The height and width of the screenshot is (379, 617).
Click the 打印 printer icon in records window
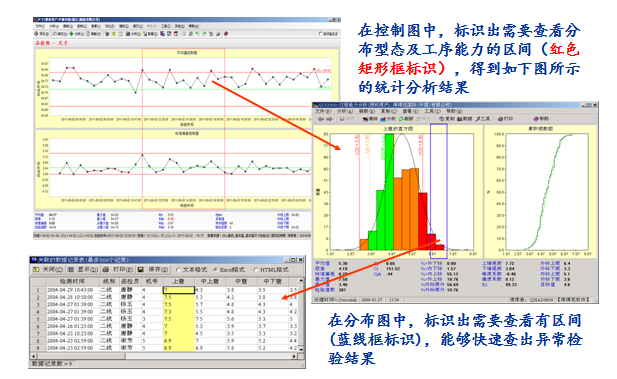coord(105,270)
